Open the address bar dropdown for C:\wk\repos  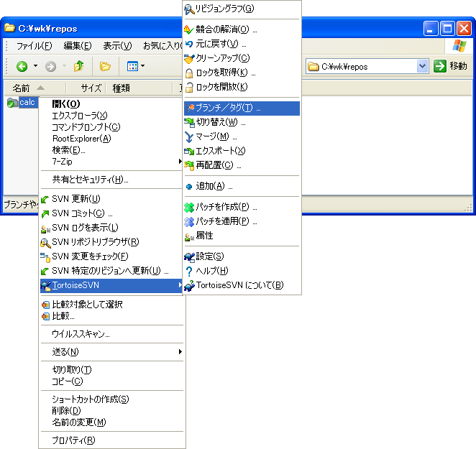pyautogui.click(x=422, y=66)
